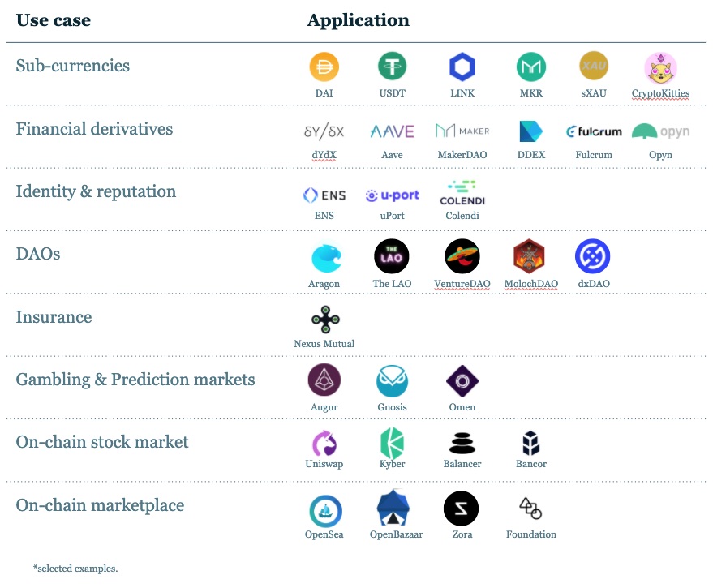Select the green USDT Tether icon
Image resolution: width=713 pixels, height=588 pixels.
pos(392,67)
